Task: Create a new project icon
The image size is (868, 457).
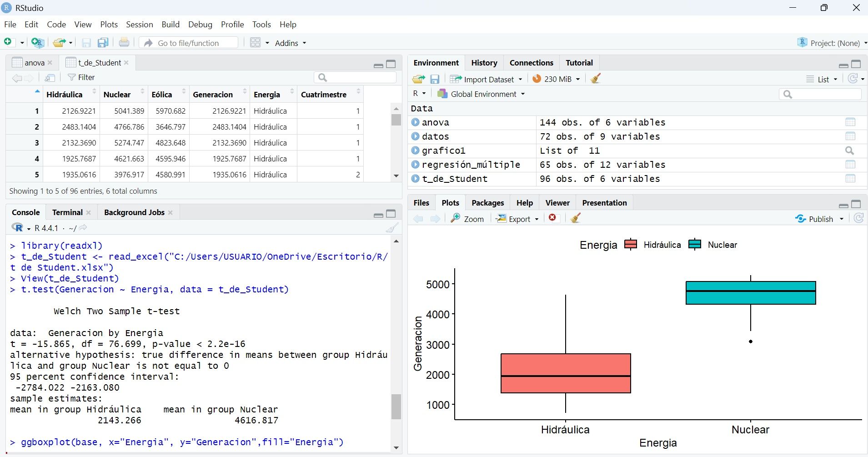Action: point(38,43)
